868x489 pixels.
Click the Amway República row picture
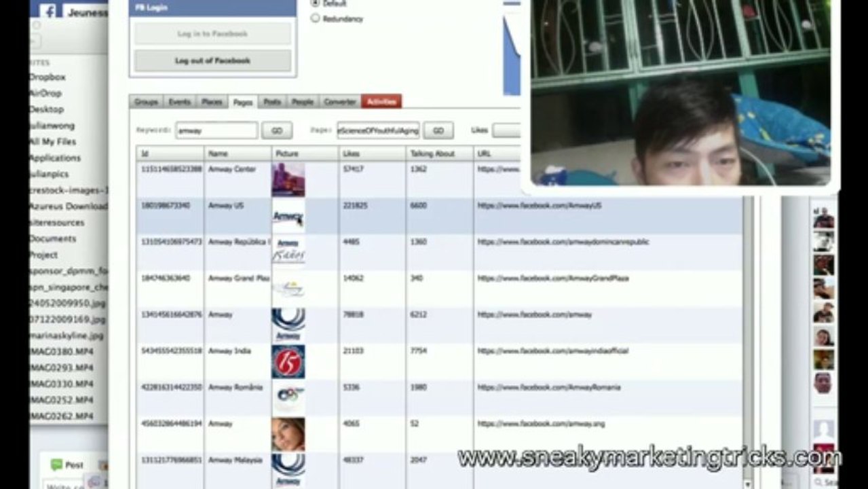pyautogui.click(x=288, y=252)
